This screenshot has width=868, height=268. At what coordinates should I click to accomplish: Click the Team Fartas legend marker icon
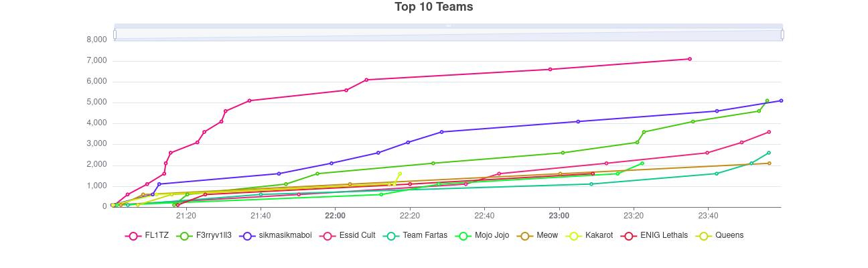click(391, 236)
